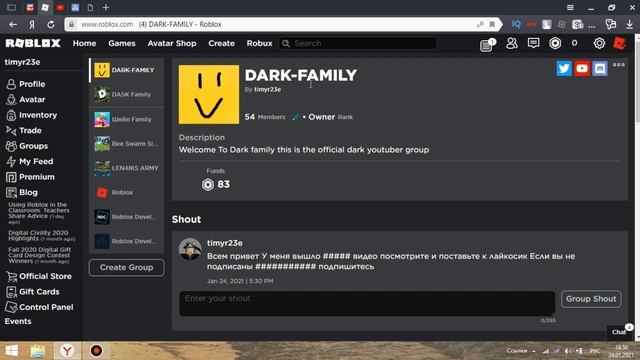Open Yandex Browser taskbar icon
Screen dimensions: 640x360
(x=67, y=351)
